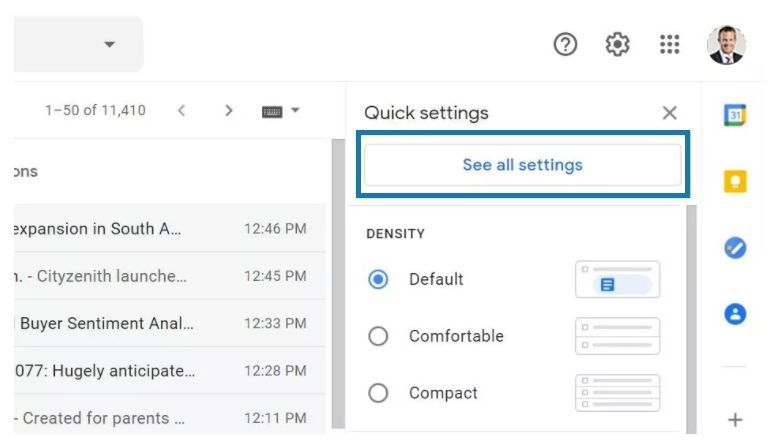This screenshot has width=773, height=447.
Task: Open the input tools keyboard dropdown
Action: click(x=295, y=110)
